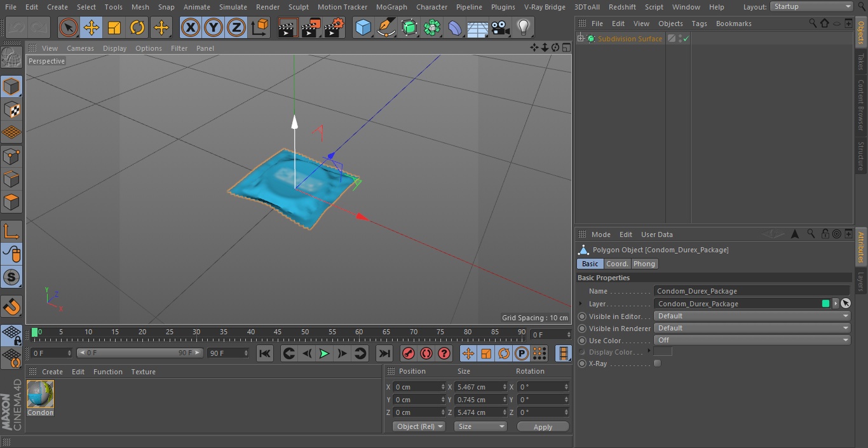
Task: Open the Visible in Renderer dropdown
Action: coord(752,328)
